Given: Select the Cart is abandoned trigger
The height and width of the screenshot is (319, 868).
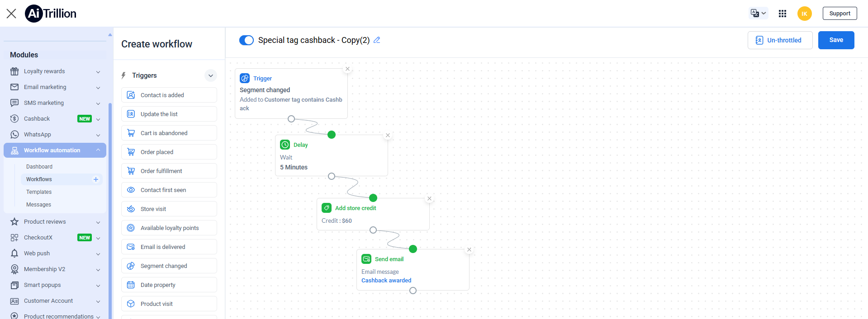Looking at the screenshot, I should point(169,133).
